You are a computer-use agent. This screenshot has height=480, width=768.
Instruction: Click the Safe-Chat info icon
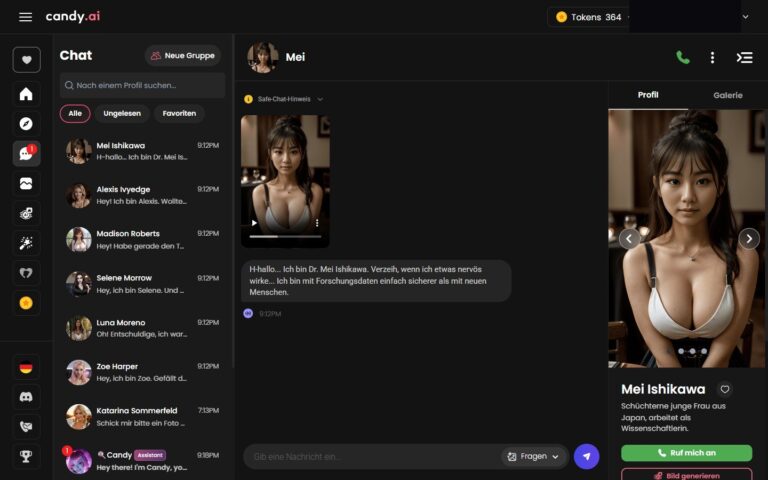[x=248, y=99]
